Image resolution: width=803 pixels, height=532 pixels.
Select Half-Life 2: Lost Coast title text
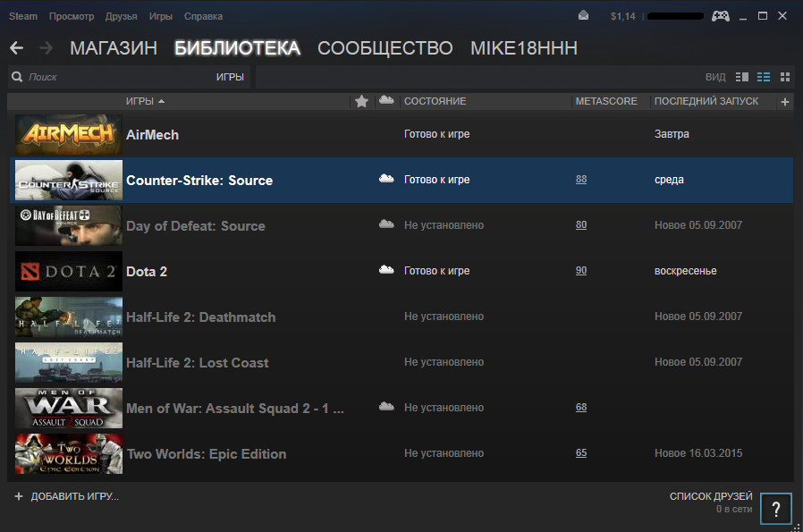tap(197, 362)
